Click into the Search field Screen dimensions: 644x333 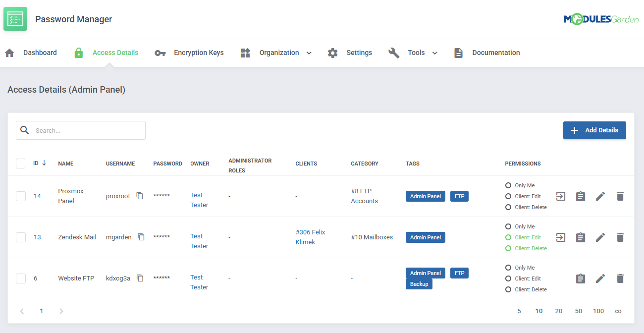(81, 130)
